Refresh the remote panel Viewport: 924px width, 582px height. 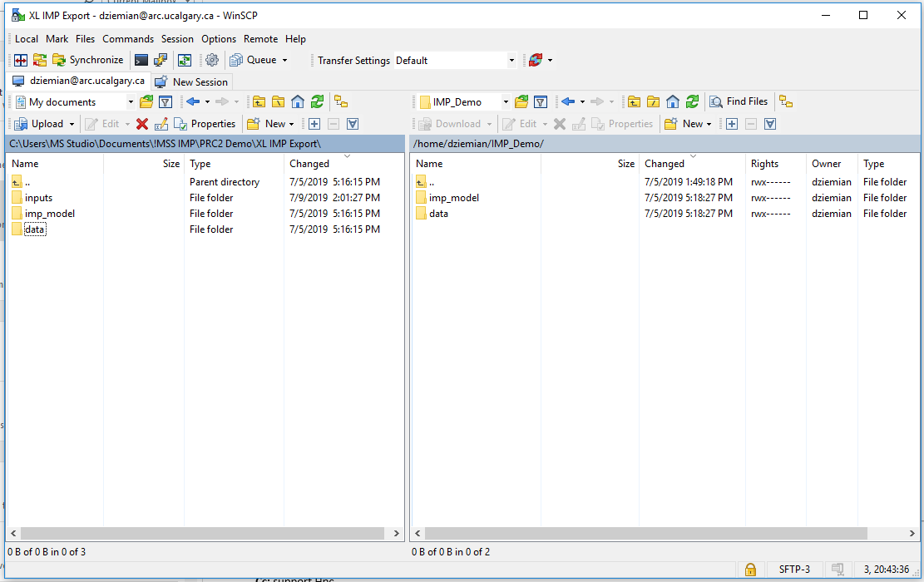point(692,102)
